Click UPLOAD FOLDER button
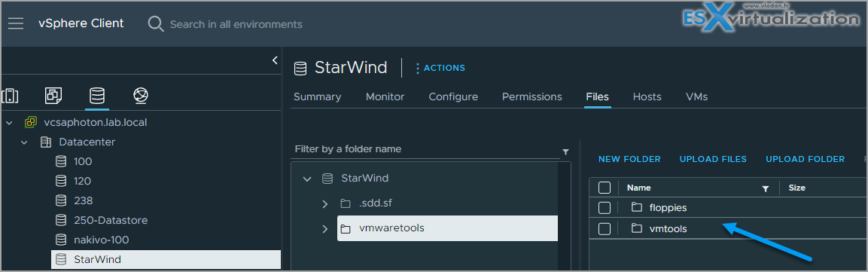Image resolution: width=868 pixels, height=272 pixels. (x=805, y=160)
